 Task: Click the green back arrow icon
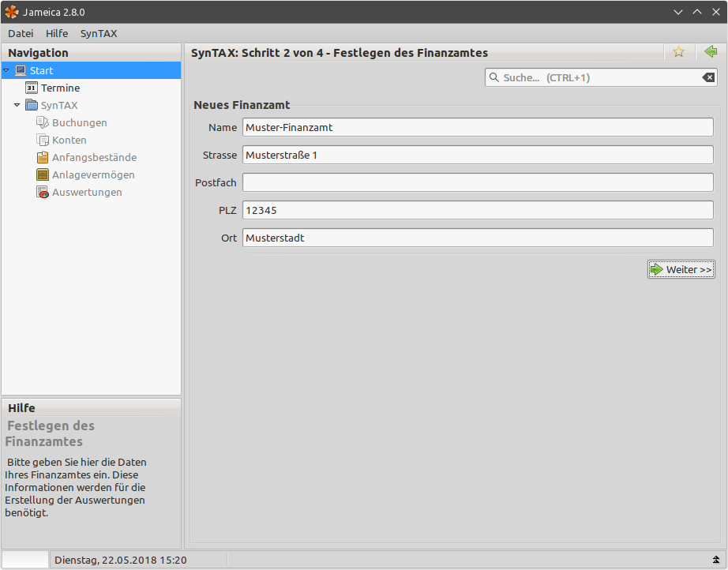[x=711, y=51]
